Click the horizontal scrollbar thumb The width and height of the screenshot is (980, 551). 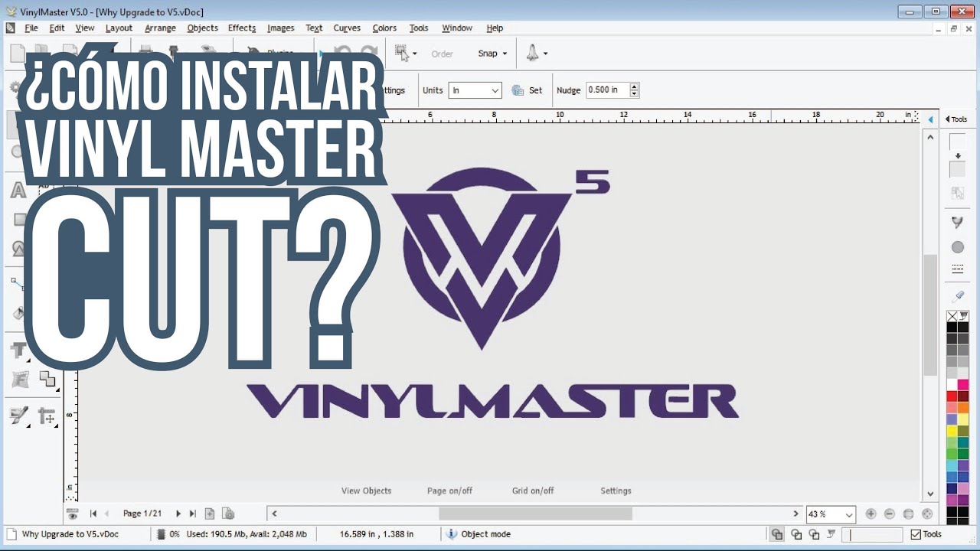535,514
